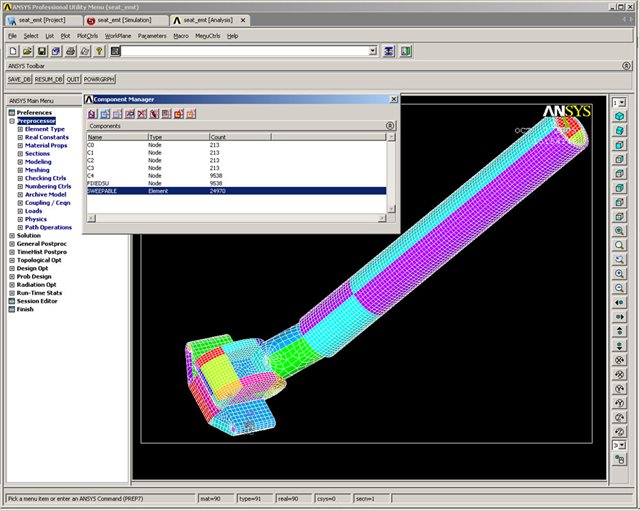Select the C4 component row

pyautogui.click(x=236, y=176)
